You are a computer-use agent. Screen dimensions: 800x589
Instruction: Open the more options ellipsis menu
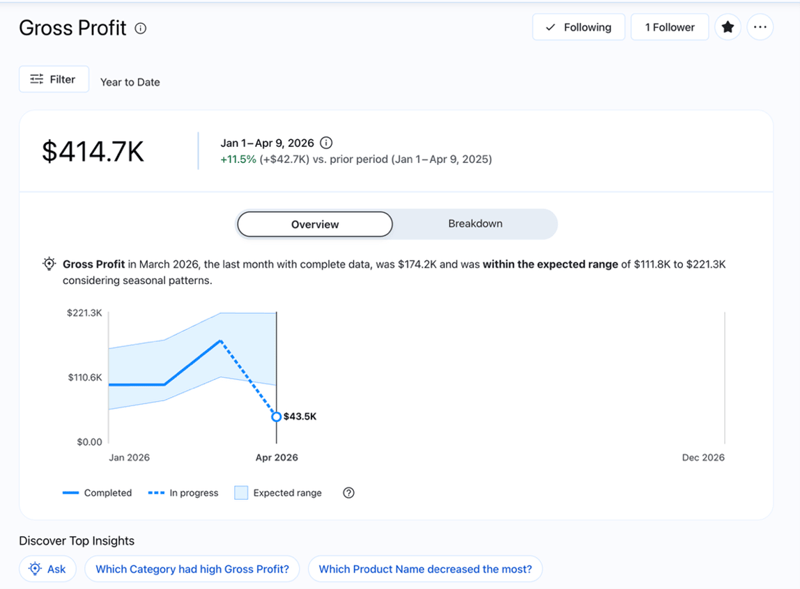click(760, 27)
